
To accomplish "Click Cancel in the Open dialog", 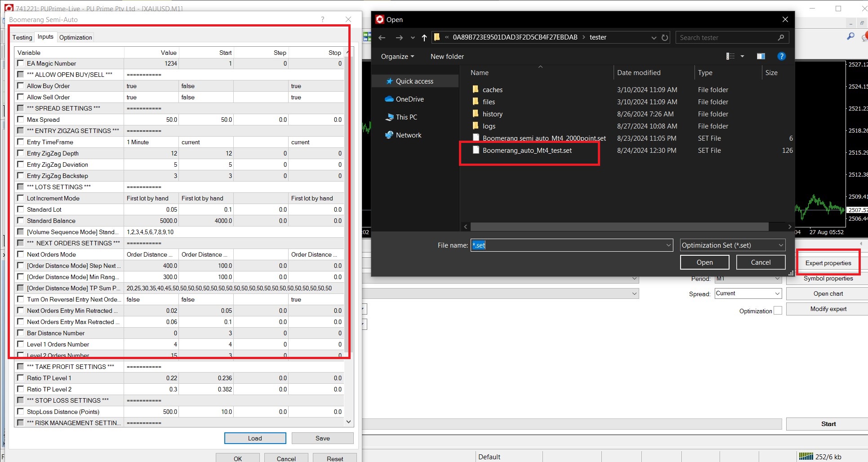I will [761, 262].
